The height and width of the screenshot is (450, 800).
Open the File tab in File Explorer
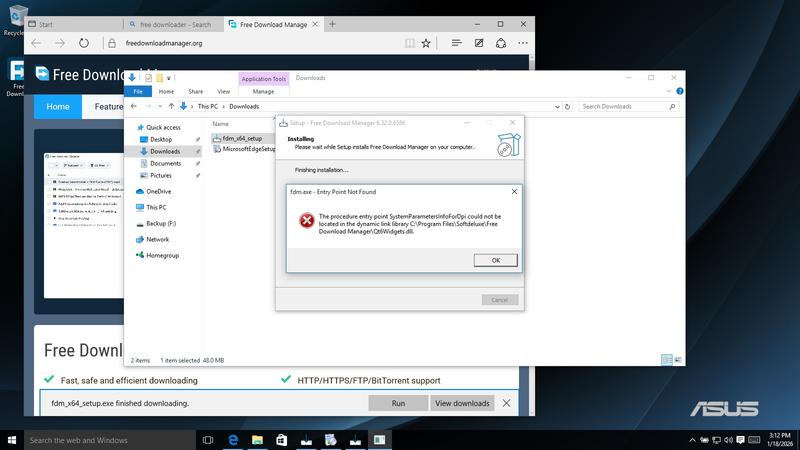coord(138,91)
